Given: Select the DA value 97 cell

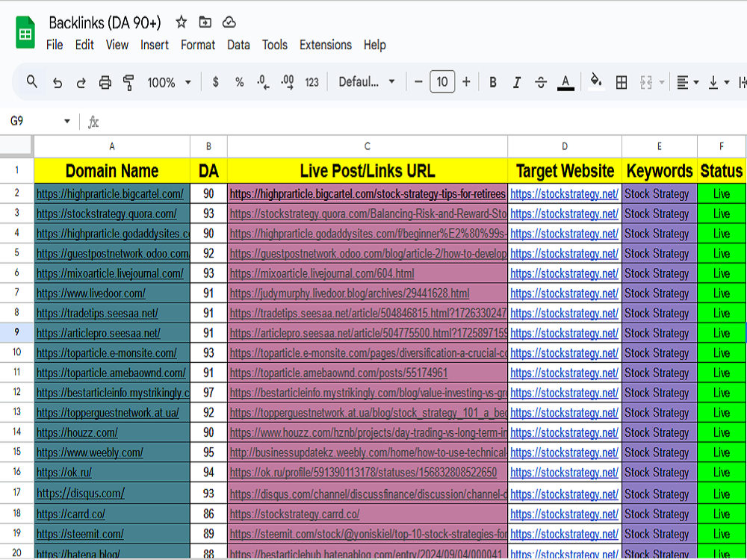Looking at the screenshot, I should click(x=208, y=393).
